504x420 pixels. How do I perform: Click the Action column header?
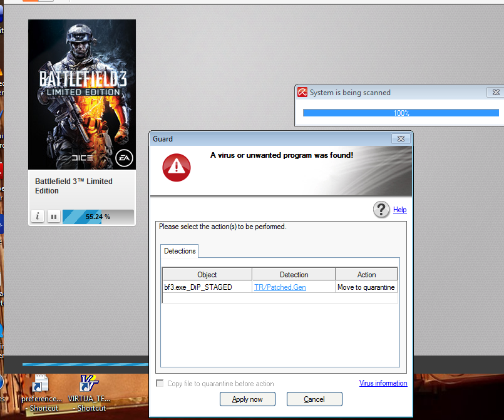(x=366, y=274)
